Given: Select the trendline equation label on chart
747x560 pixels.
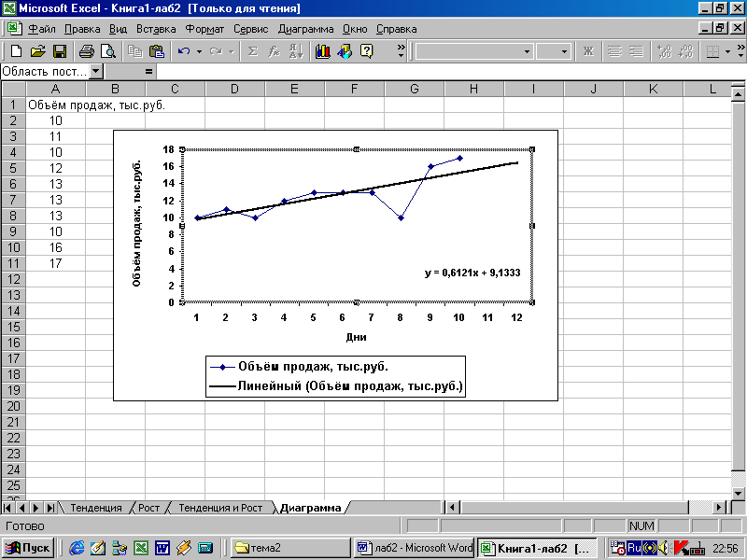Looking at the screenshot, I should [x=472, y=273].
